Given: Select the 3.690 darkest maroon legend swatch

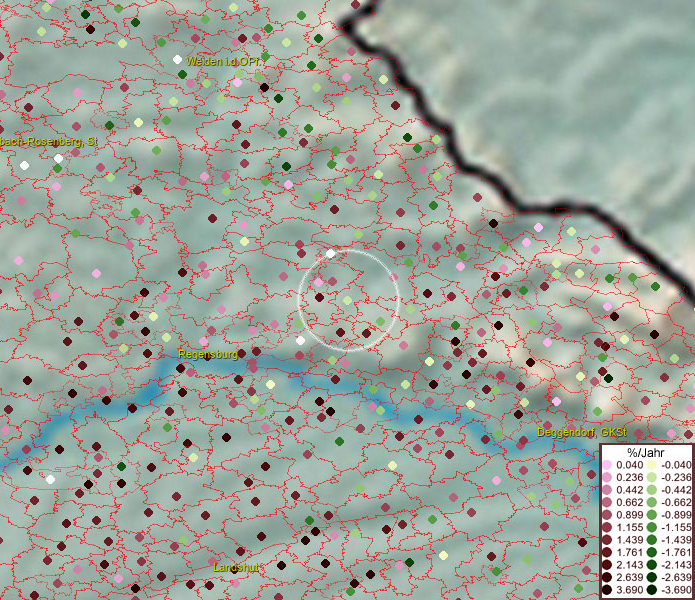Looking at the screenshot, I should pos(607,591).
